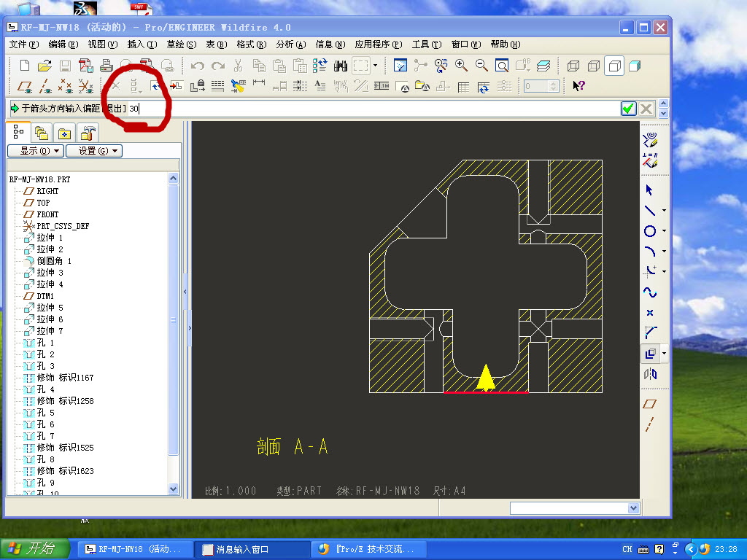Expand the Arc tool flyout arrow
The height and width of the screenshot is (560, 747).
(664, 252)
